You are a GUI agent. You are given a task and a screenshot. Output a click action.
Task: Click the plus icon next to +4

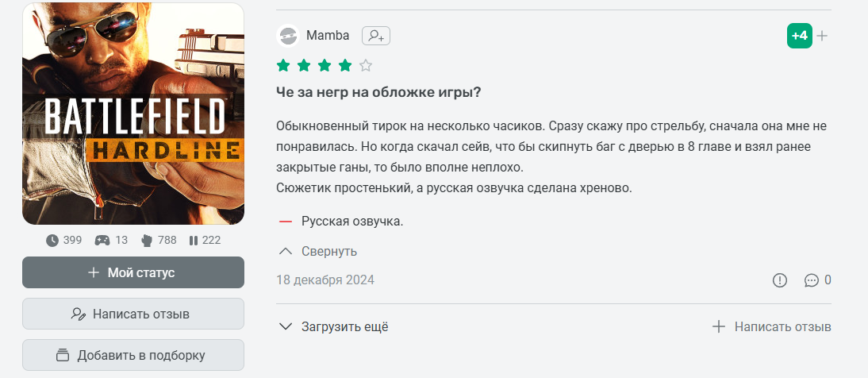click(822, 36)
